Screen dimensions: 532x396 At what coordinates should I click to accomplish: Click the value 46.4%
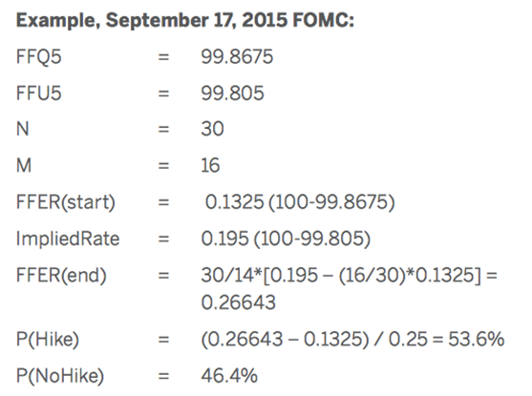coord(229,376)
